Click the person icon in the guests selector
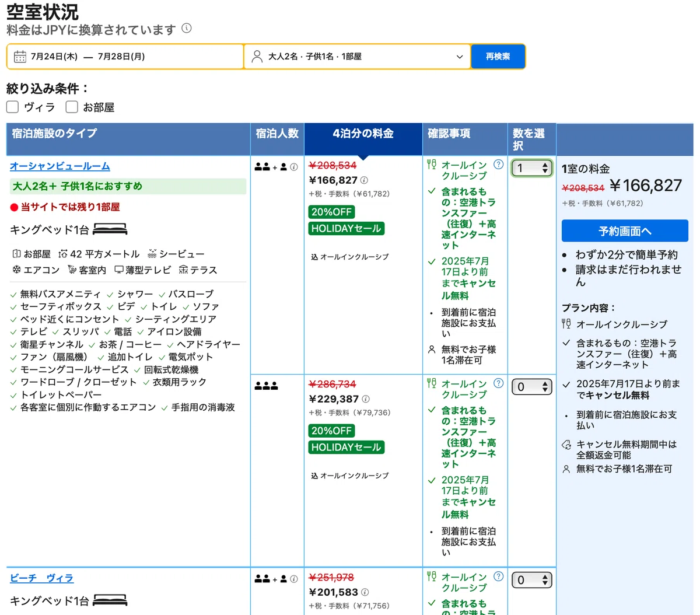 (x=257, y=57)
